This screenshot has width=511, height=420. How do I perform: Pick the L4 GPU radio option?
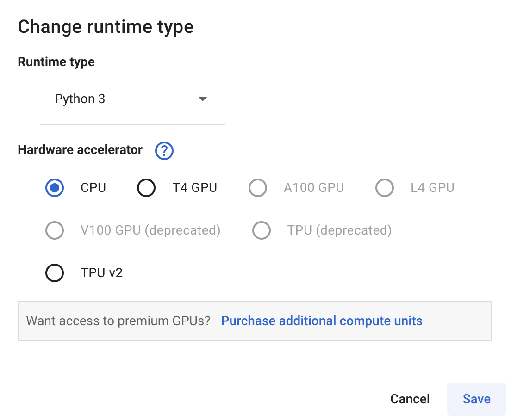(384, 188)
